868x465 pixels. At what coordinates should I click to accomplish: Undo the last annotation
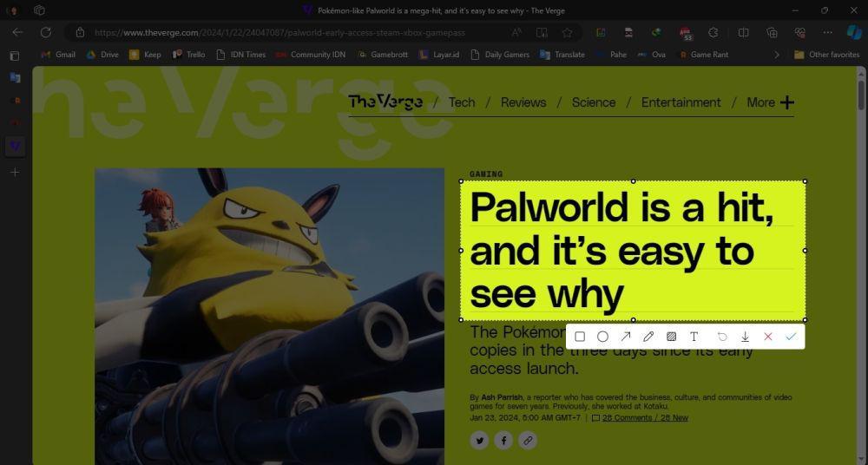click(722, 337)
